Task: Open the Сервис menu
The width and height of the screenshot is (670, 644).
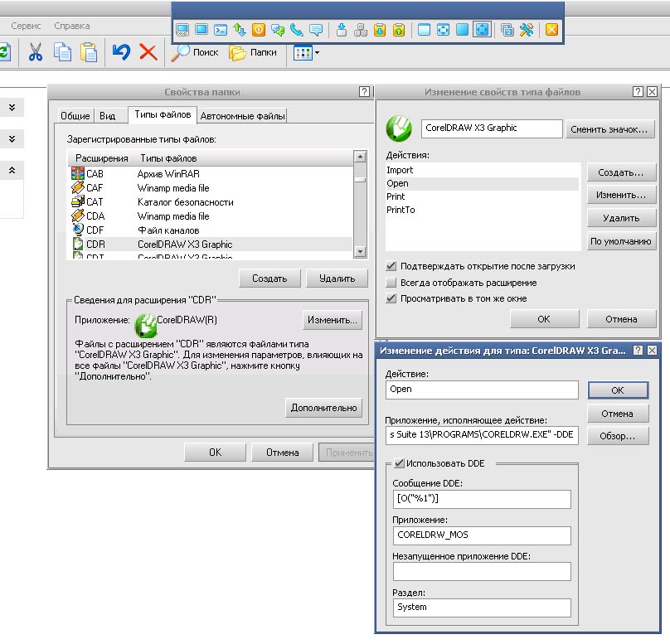Action: tap(26, 26)
